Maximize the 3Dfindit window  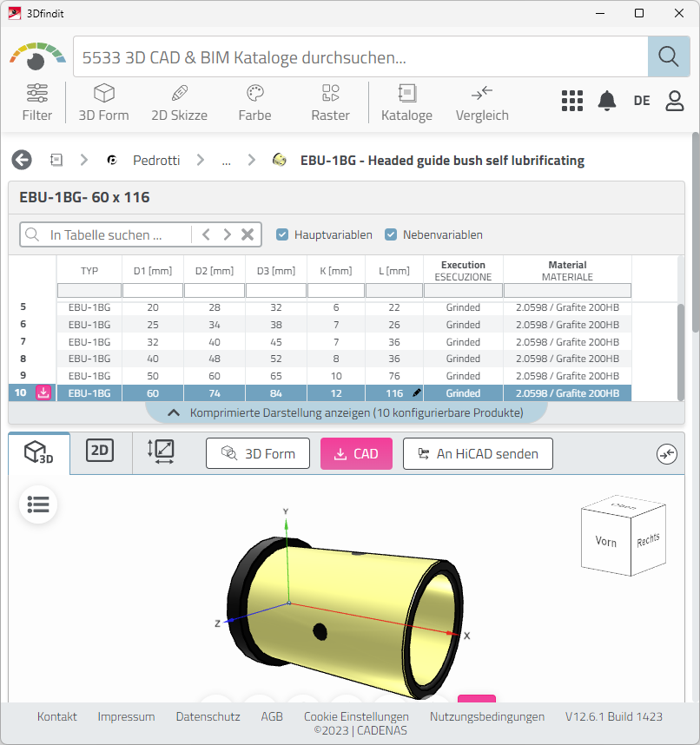click(x=639, y=13)
